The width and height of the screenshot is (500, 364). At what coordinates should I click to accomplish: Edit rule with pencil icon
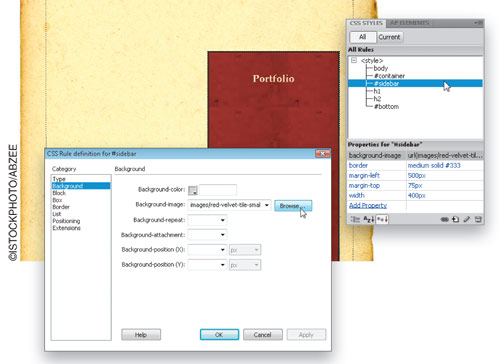(467, 219)
